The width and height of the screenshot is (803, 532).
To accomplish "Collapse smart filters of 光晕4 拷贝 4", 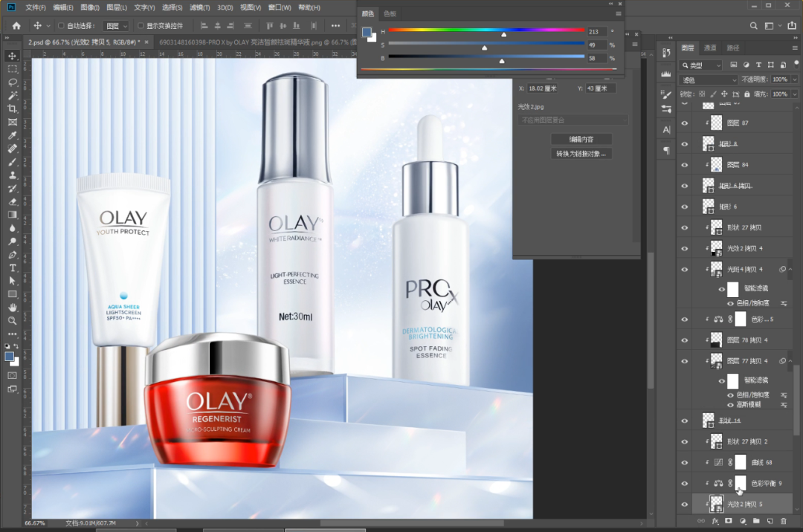I will [790, 269].
